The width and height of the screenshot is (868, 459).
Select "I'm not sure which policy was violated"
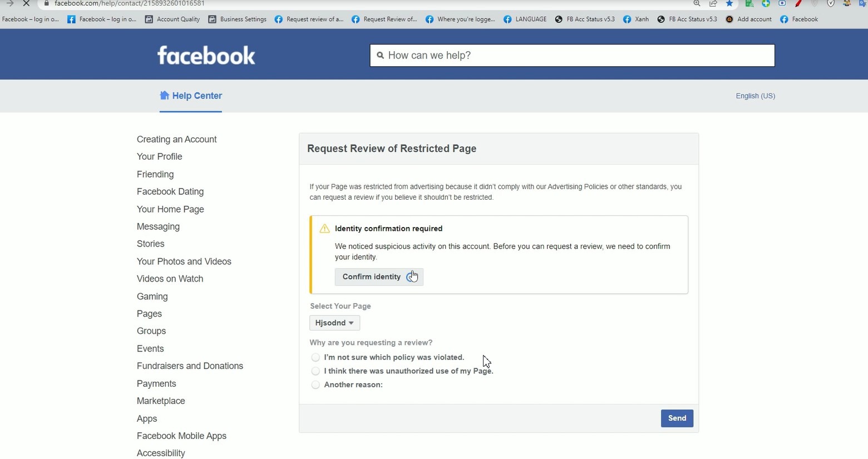tap(315, 357)
